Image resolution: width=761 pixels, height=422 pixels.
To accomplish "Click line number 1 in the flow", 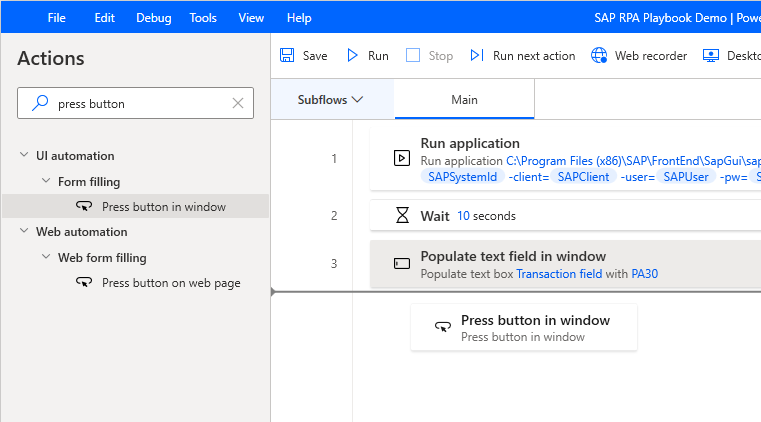I will click(334, 159).
